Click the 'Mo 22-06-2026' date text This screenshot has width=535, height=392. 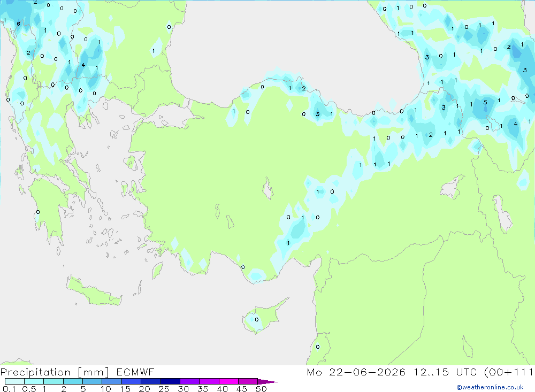pyautogui.click(x=356, y=372)
